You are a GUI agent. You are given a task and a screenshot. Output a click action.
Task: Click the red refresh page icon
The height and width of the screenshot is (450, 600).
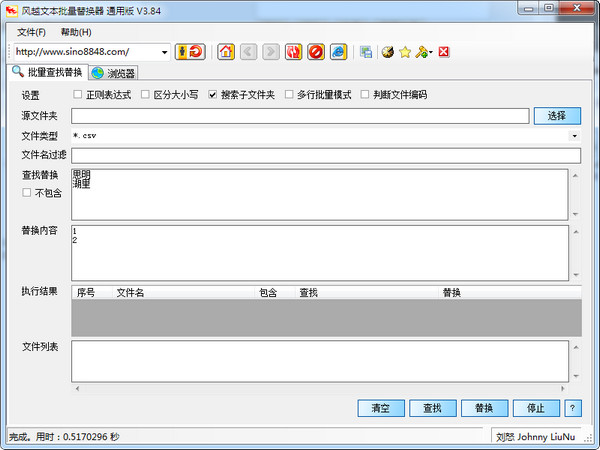click(x=293, y=52)
